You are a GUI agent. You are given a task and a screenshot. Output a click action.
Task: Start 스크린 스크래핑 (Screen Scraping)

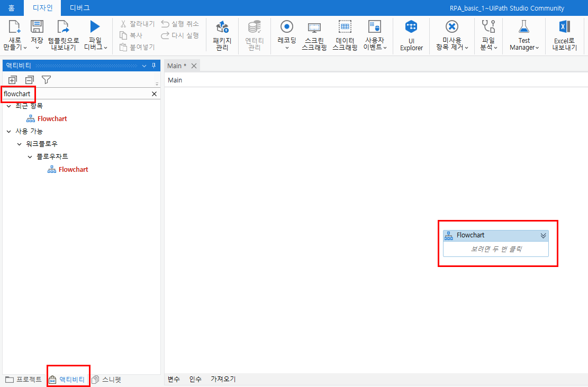point(314,35)
